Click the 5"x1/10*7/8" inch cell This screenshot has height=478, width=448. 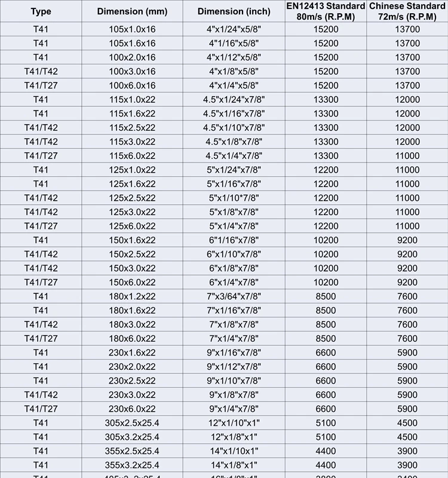coord(234,198)
